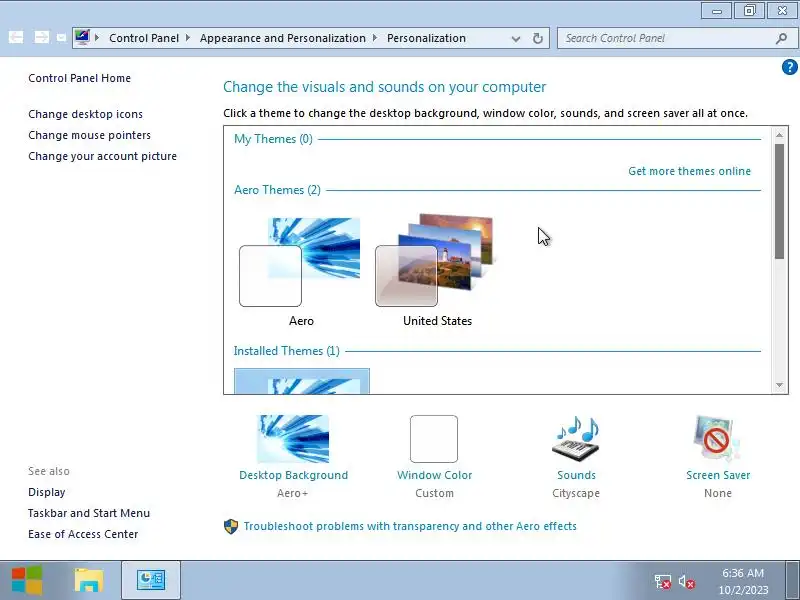The height and width of the screenshot is (600, 800).
Task: Click the Control Panel taskbar button
Action: pos(151,580)
